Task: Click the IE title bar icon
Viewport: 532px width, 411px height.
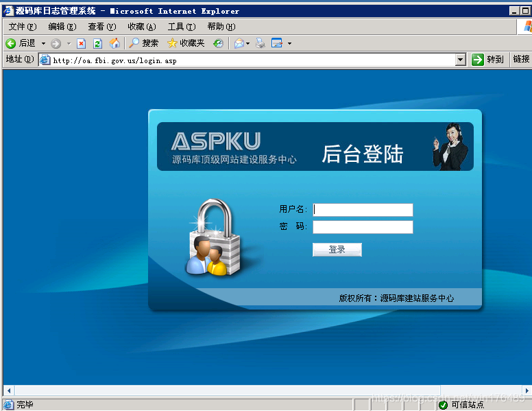Action: 8,10
